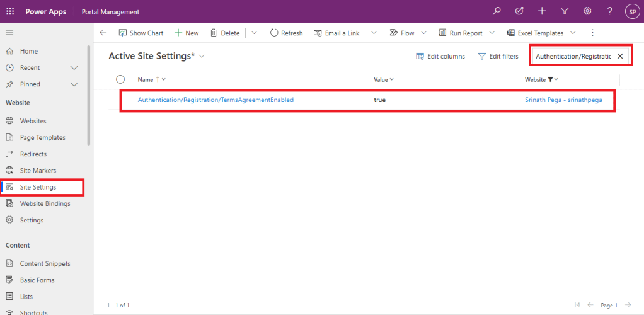Click the Edit columns button
The width and height of the screenshot is (644, 315).
[440, 56]
